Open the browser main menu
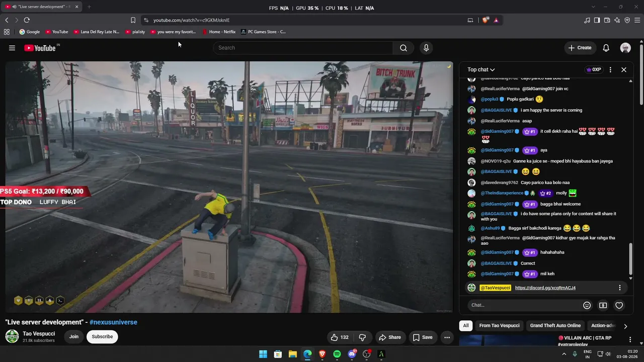Viewport: 644px width, 362px height. point(637,20)
